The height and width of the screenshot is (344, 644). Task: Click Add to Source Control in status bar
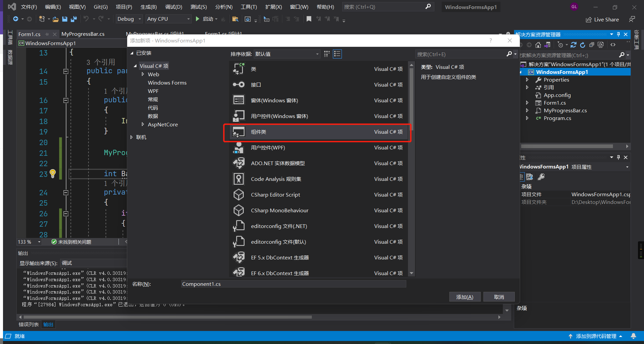(596, 336)
